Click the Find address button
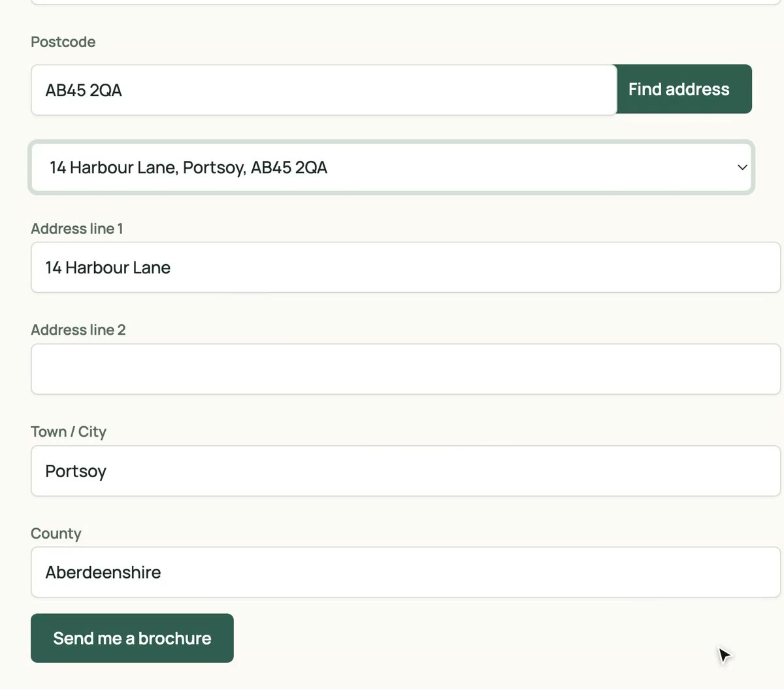The height and width of the screenshot is (689, 784). (x=684, y=89)
